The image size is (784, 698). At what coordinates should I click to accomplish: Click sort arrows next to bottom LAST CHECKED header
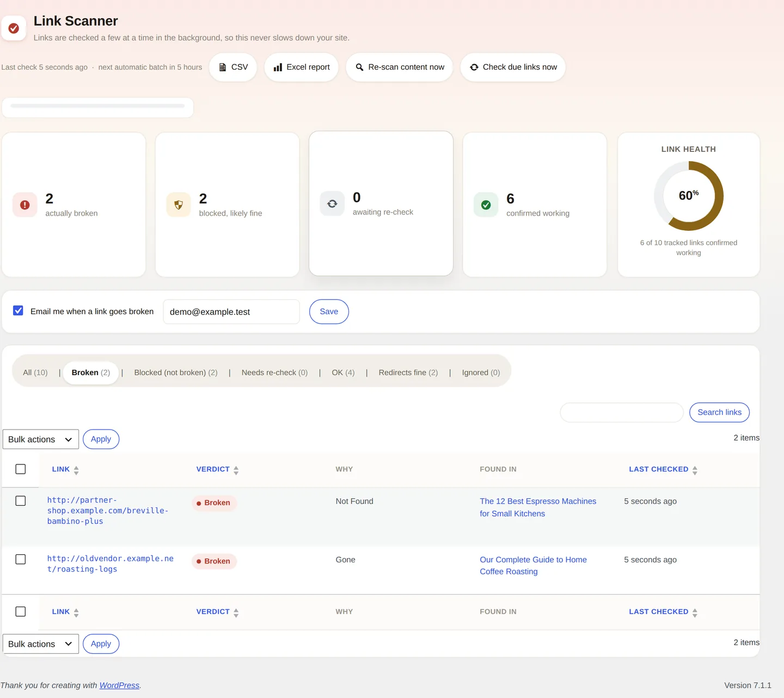[695, 613]
